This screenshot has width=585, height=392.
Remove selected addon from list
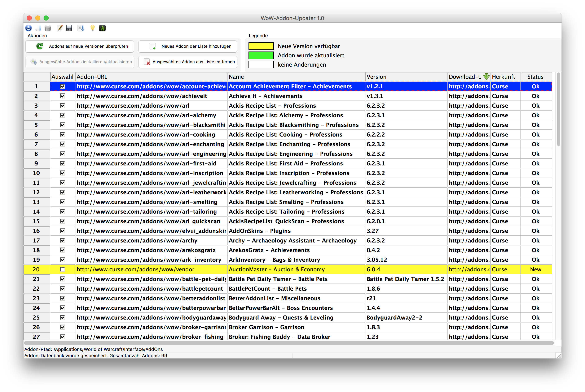coord(188,62)
